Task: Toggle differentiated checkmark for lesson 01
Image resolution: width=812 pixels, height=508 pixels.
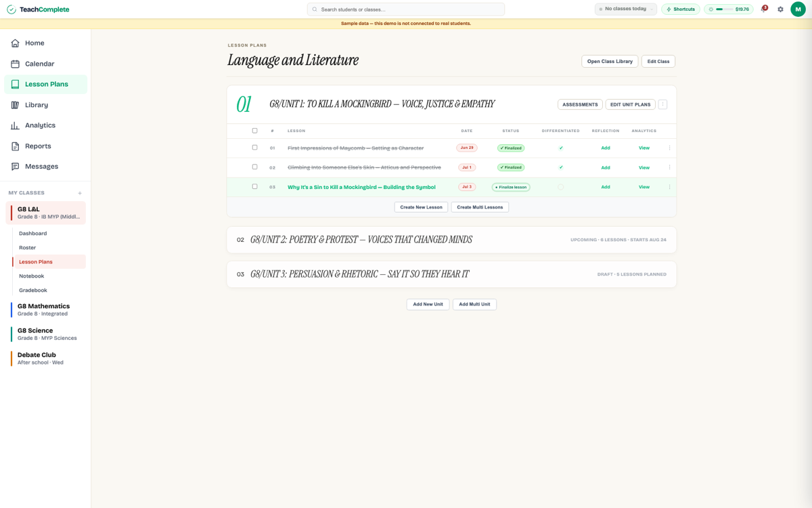Action: (x=561, y=148)
